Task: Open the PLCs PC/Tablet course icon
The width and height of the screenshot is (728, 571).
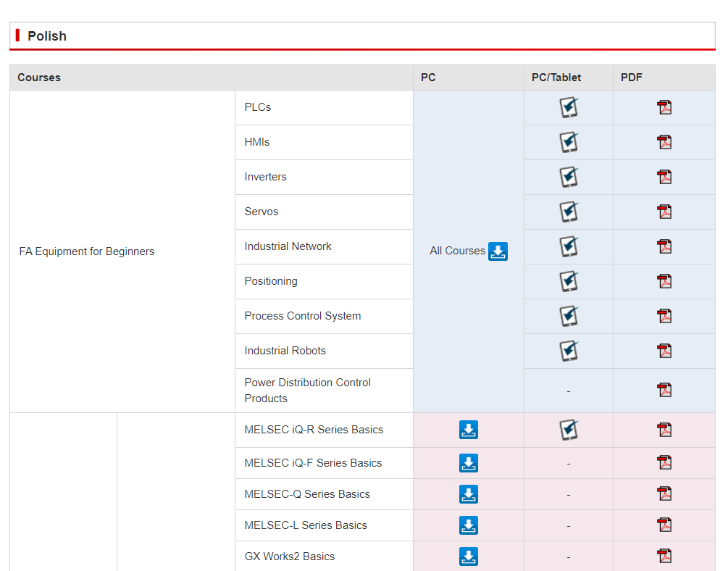Action: coord(569,108)
